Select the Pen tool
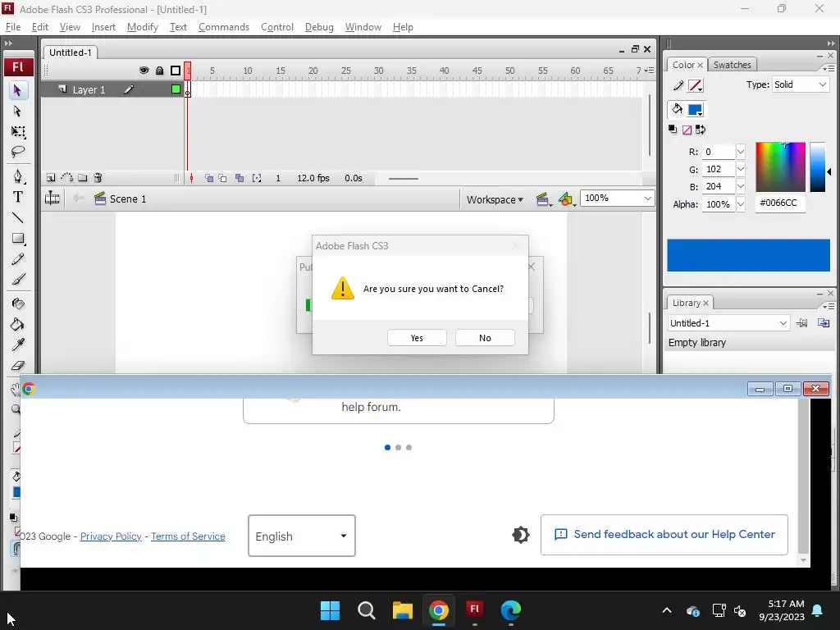The image size is (840, 630). (x=18, y=176)
